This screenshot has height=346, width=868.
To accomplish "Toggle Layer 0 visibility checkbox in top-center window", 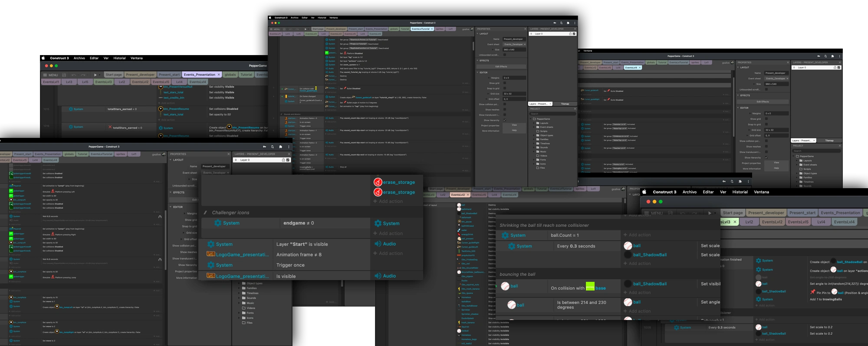I will point(574,34).
